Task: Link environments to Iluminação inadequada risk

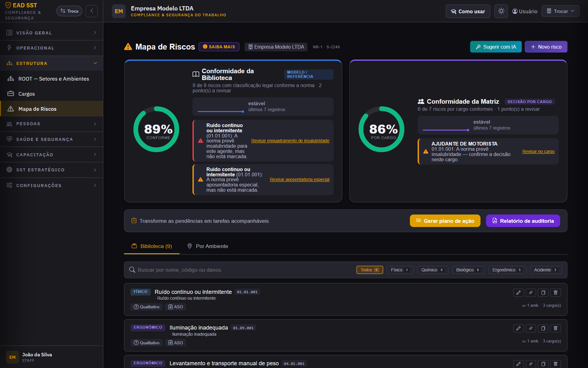Action: click(x=530, y=328)
